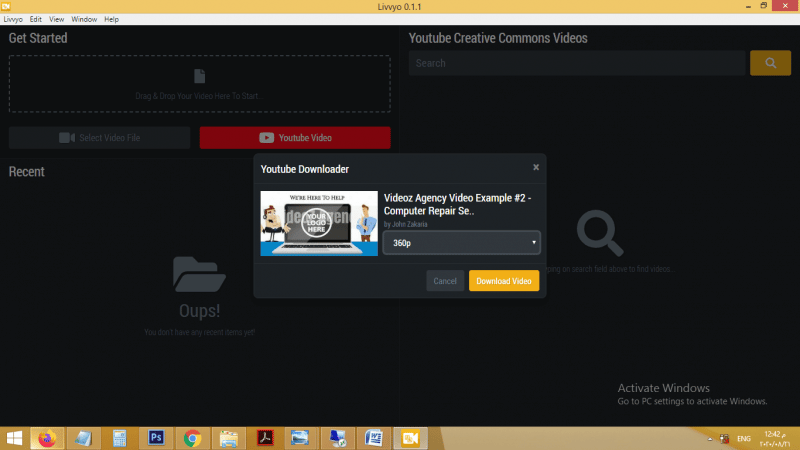Click the image viewer taskbar icon
This screenshot has height=450, width=800.
[300, 438]
